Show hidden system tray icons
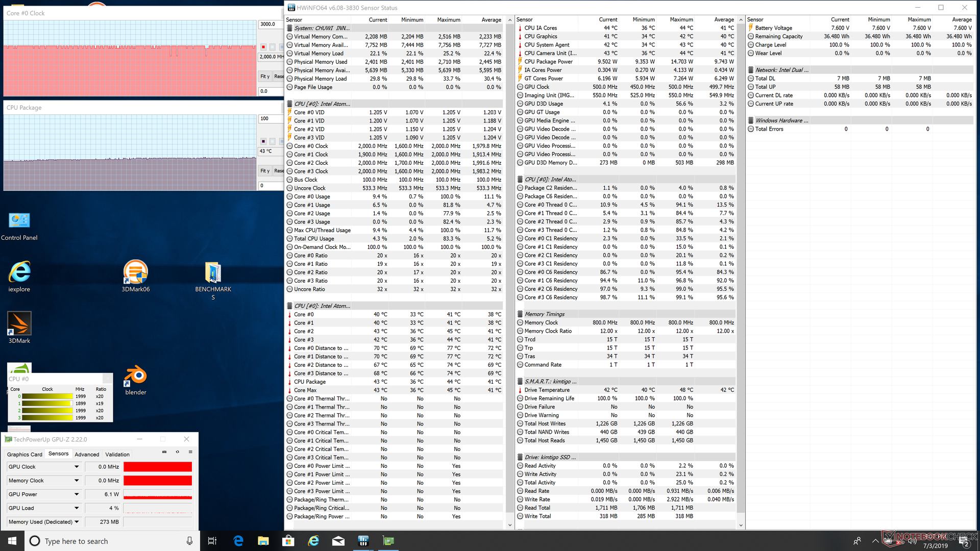The width and height of the screenshot is (980, 551). pos(875,541)
